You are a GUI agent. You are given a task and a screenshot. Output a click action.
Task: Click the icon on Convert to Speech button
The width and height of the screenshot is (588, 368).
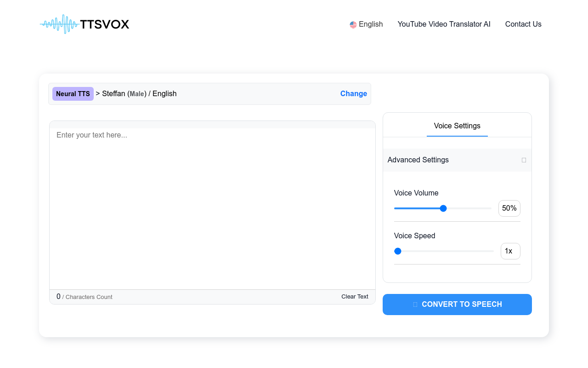click(x=415, y=305)
